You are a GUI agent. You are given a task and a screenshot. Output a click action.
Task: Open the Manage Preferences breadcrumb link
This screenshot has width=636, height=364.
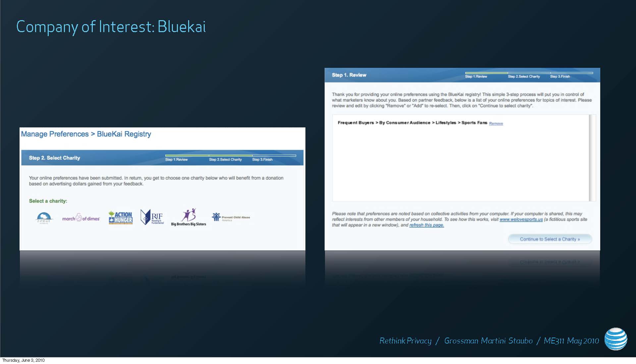(x=55, y=134)
